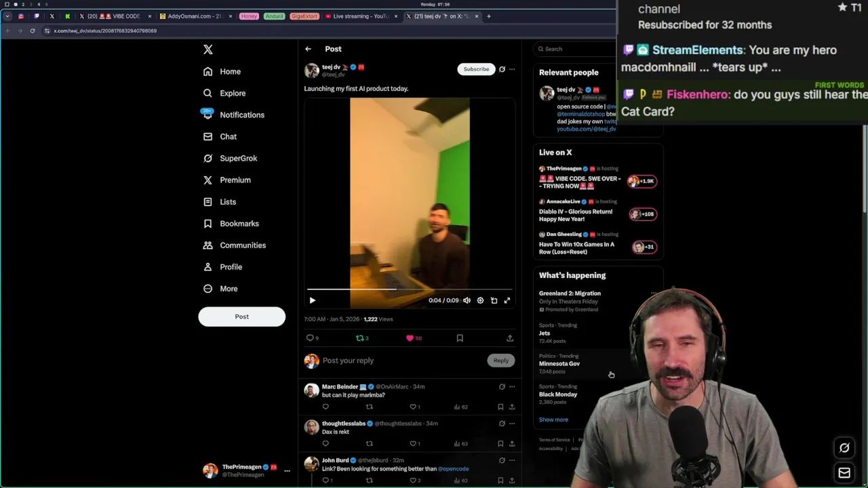Switch to the Live streaming YouTube tab
Screen dimensions: 868x488
pyautogui.click(x=361, y=16)
